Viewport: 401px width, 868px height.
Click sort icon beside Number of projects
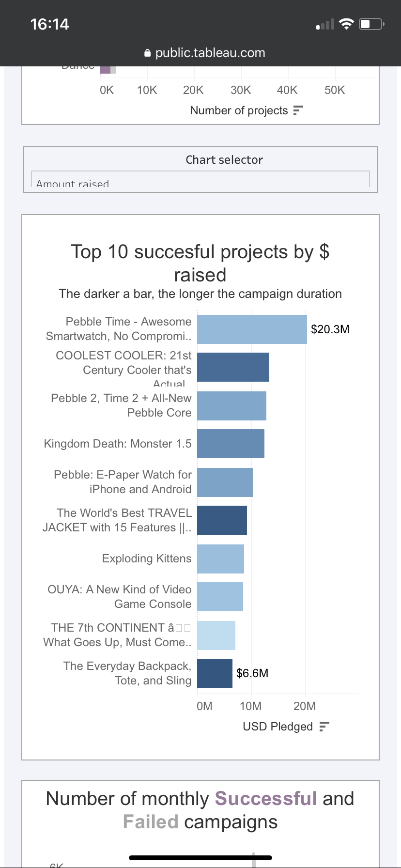coord(298,110)
